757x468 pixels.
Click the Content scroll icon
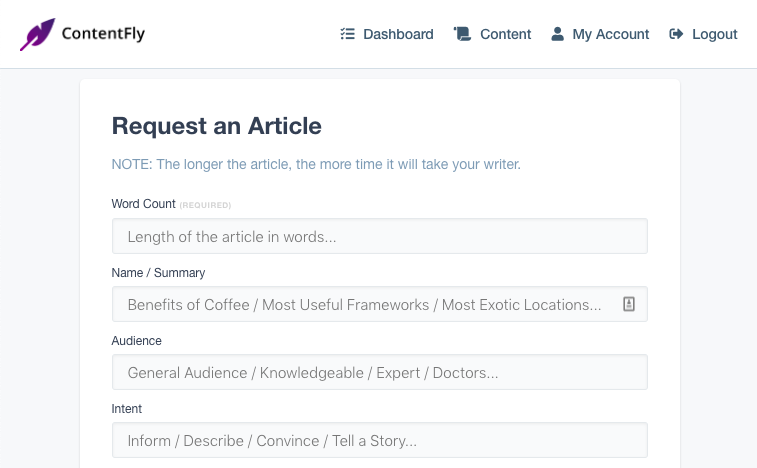click(x=462, y=34)
